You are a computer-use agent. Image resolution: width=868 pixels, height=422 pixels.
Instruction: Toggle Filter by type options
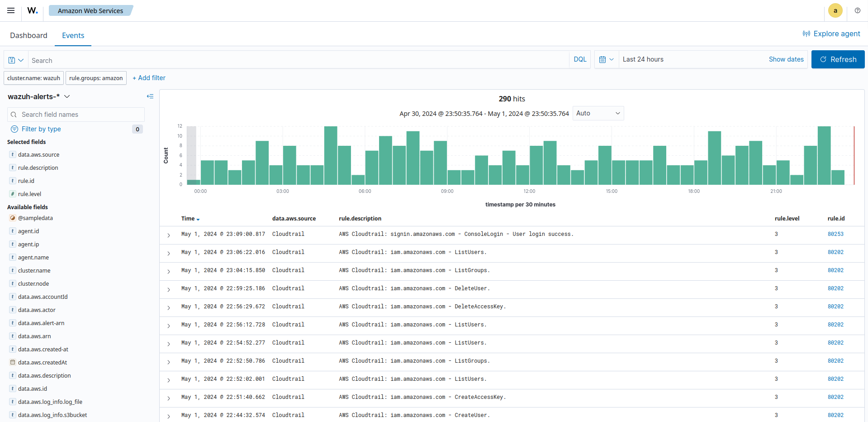41,129
